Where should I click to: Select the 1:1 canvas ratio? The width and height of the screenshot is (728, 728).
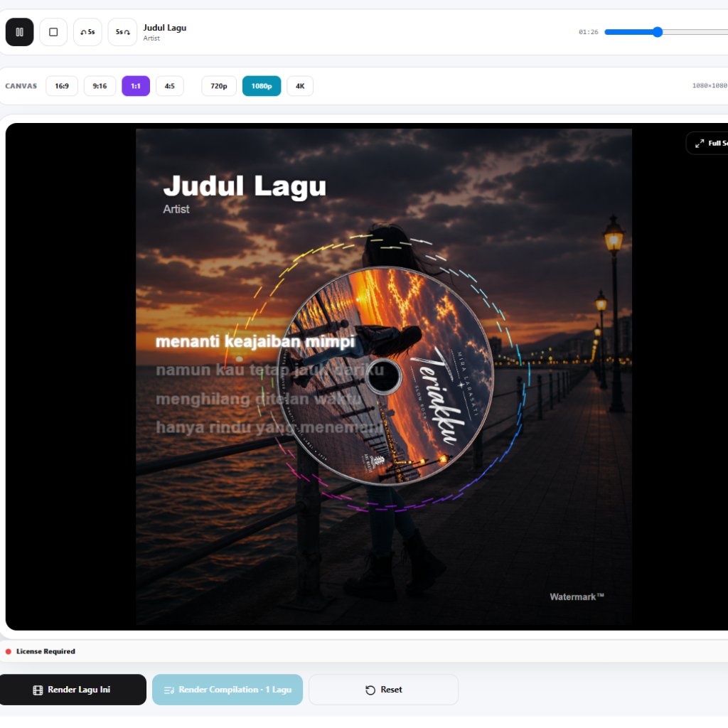[x=136, y=86]
